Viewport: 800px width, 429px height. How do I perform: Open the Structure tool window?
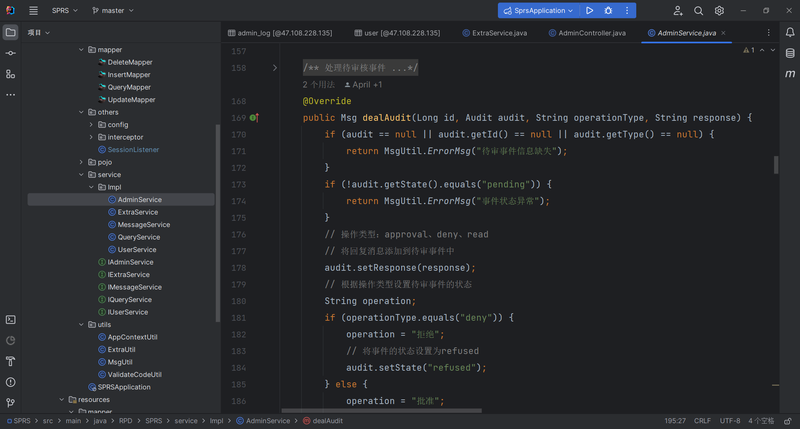pyautogui.click(x=10, y=74)
